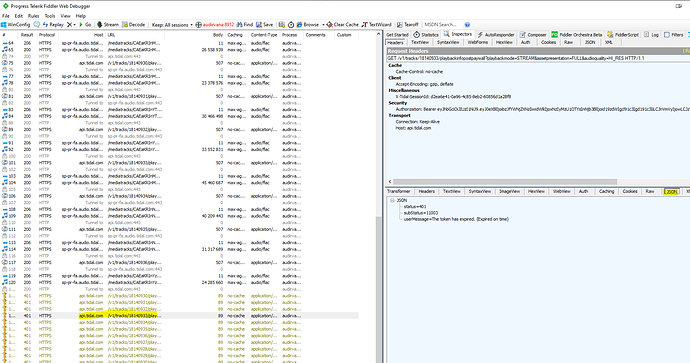Select the userMessage token expired node

pyautogui.click(x=456, y=219)
